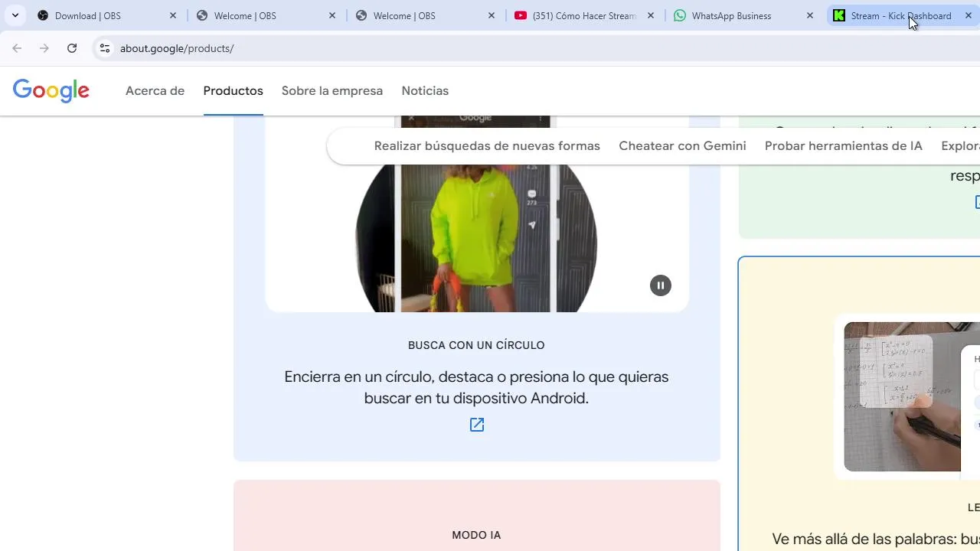Switch to the Cómo Hacer Stream YouTube tab
Image resolution: width=980 pixels, height=551 pixels.
point(585,15)
